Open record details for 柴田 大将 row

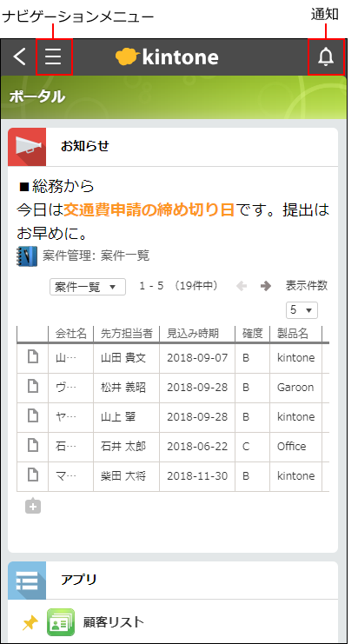(x=32, y=475)
